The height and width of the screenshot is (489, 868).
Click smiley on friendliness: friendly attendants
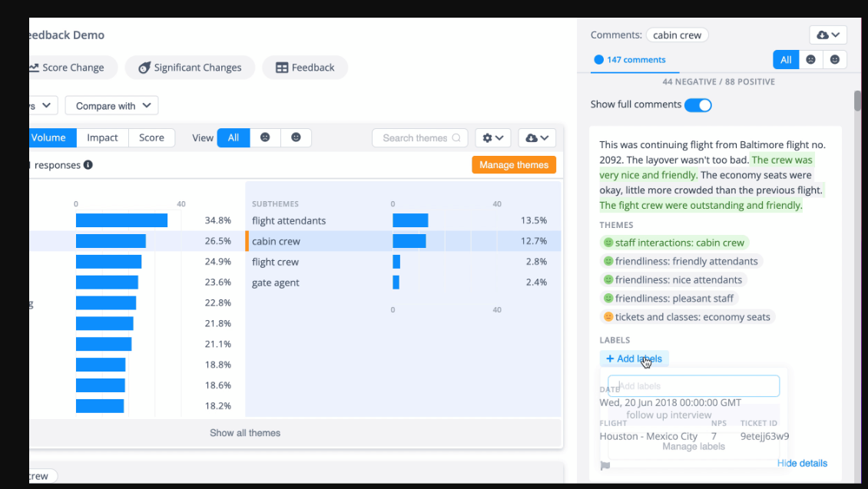(x=608, y=261)
